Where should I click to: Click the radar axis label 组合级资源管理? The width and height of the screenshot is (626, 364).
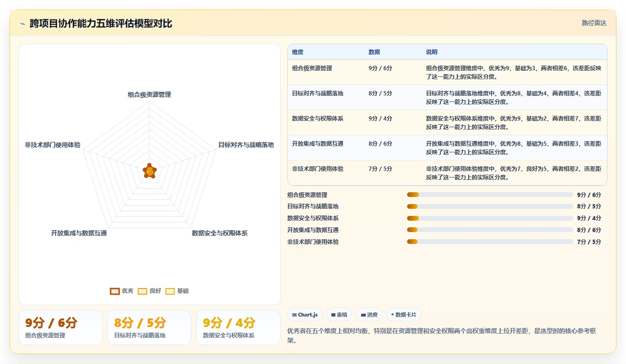point(149,94)
